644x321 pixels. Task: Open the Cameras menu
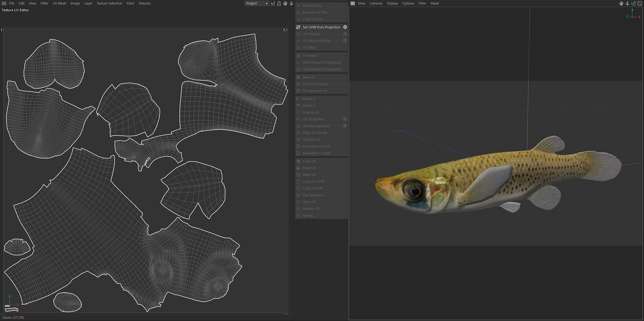[376, 3]
